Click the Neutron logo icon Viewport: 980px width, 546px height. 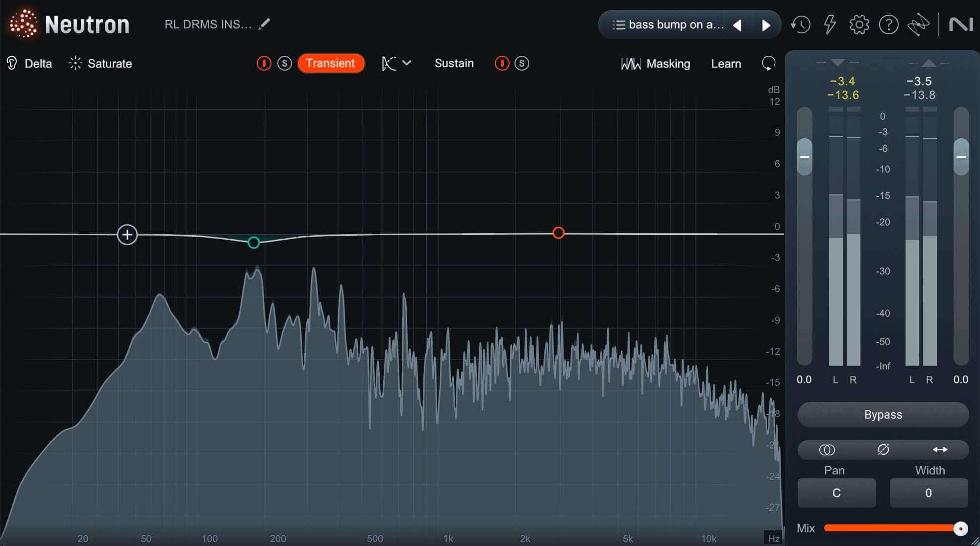23,23
